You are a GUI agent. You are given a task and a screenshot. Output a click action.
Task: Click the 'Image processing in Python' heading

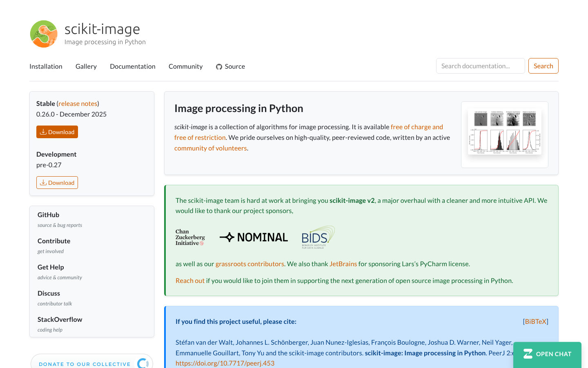[239, 108]
